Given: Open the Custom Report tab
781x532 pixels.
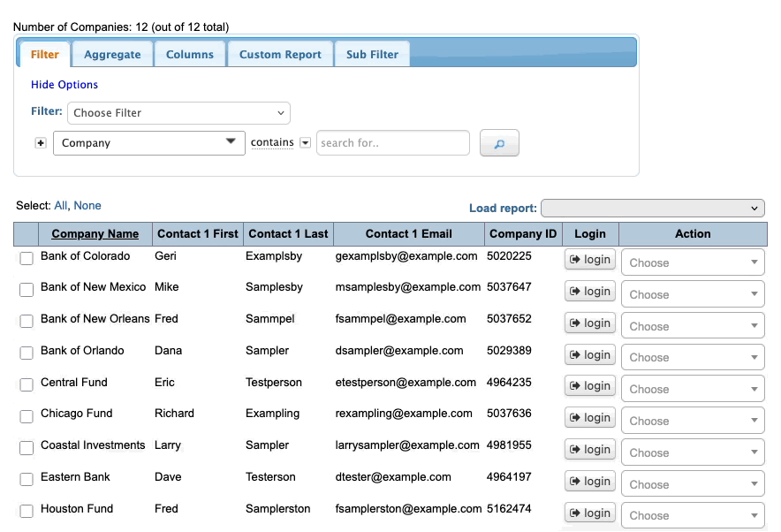Looking at the screenshot, I should 280,55.
